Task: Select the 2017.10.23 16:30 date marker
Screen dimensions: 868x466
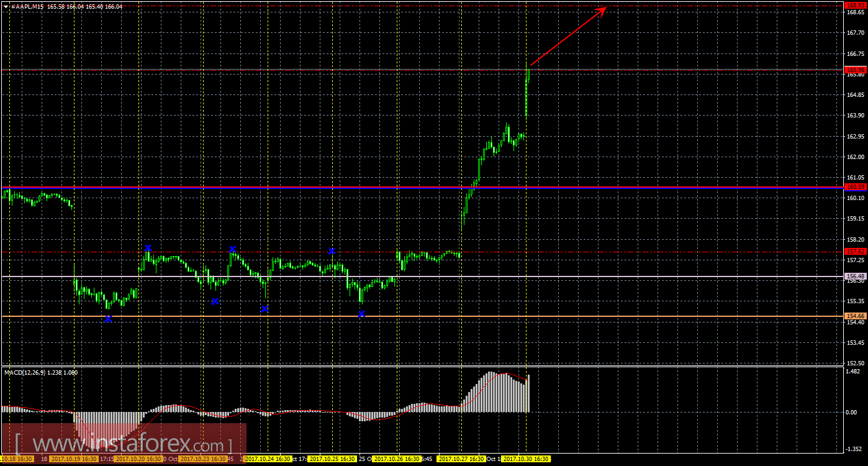Action: [x=202, y=459]
